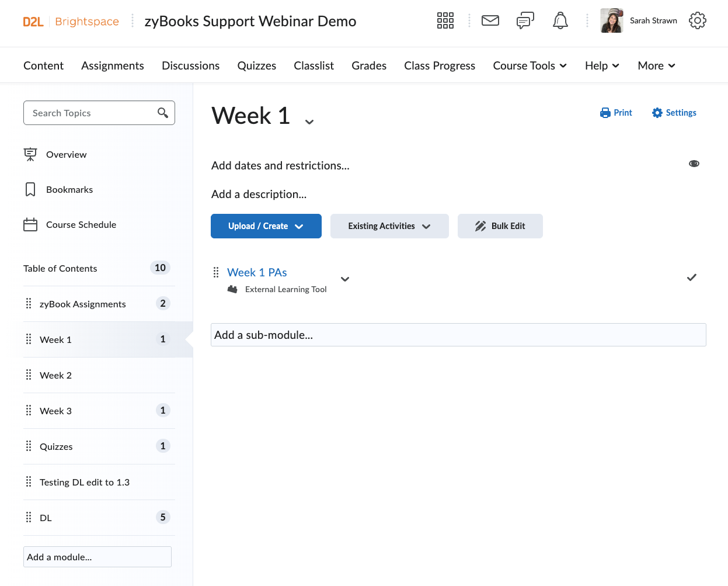This screenshot has width=728, height=586.
Task: Click the External Learning Tool puzzle icon
Action: [x=232, y=289]
